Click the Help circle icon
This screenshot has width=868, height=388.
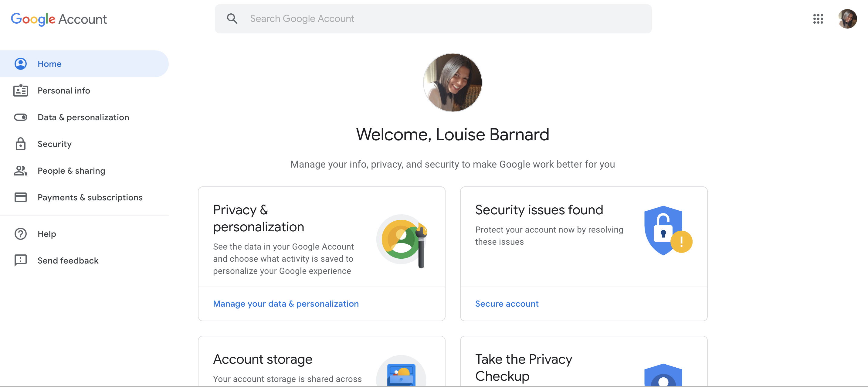[20, 233]
